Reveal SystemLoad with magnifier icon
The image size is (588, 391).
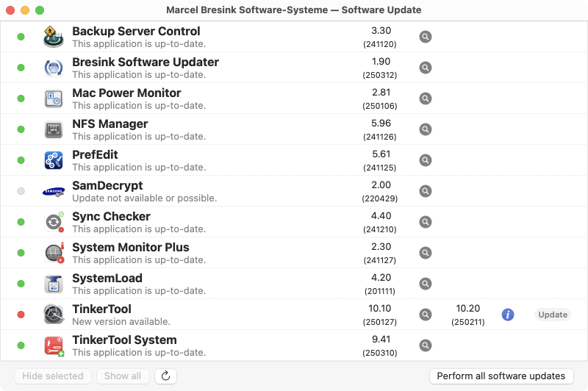pos(426,284)
